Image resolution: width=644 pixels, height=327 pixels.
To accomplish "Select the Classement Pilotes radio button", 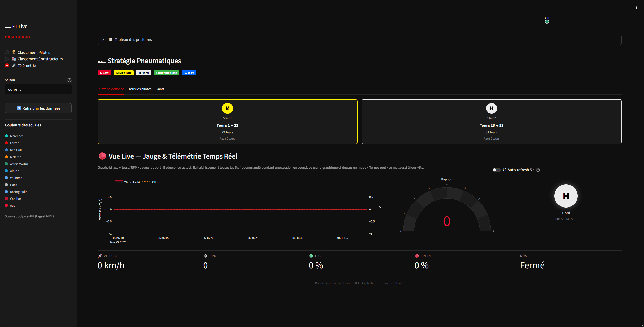I will 7,52.
